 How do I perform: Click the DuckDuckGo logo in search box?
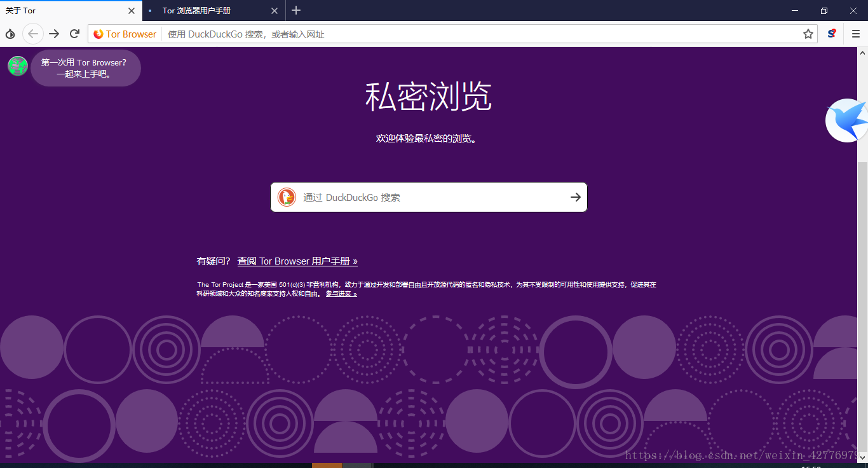pyautogui.click(x=287, y=197)
